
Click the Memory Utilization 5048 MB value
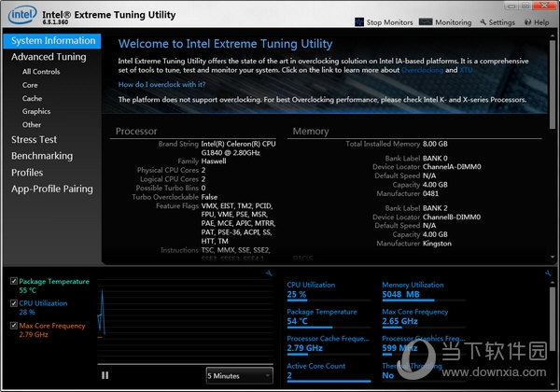coord(400,295)
